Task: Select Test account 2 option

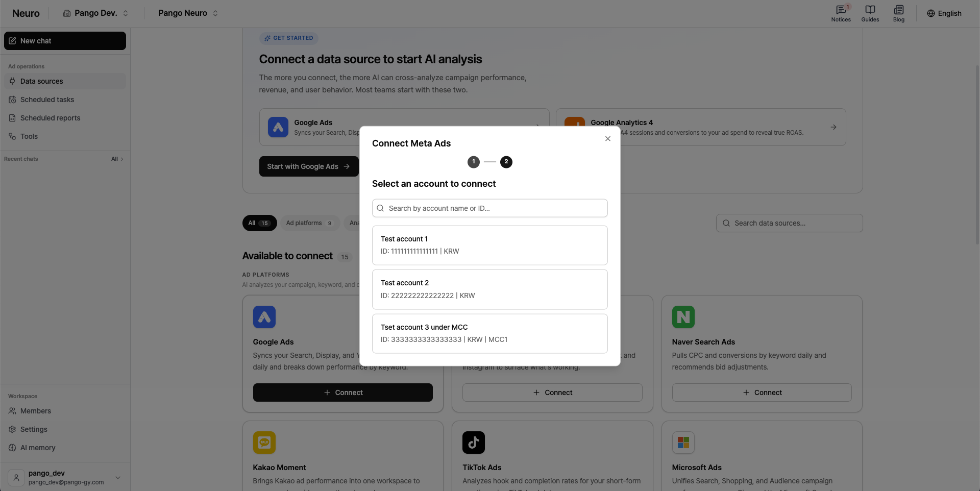Action: [489, 289]
